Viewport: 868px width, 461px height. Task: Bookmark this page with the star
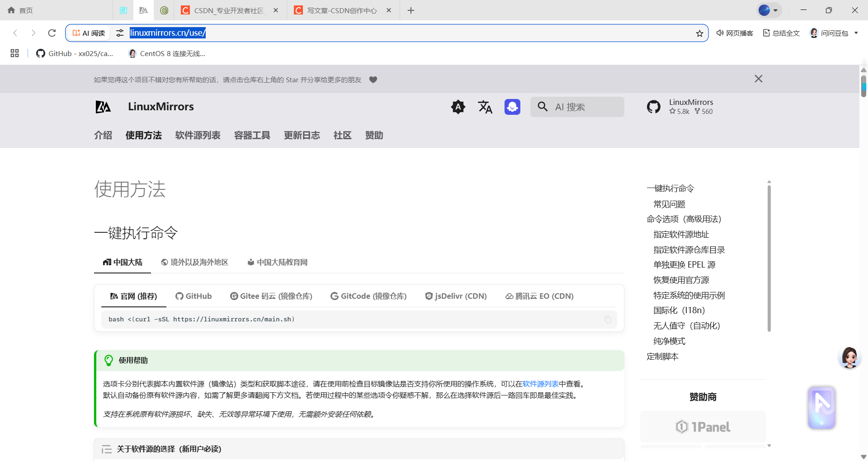click(x=699, y=33)
